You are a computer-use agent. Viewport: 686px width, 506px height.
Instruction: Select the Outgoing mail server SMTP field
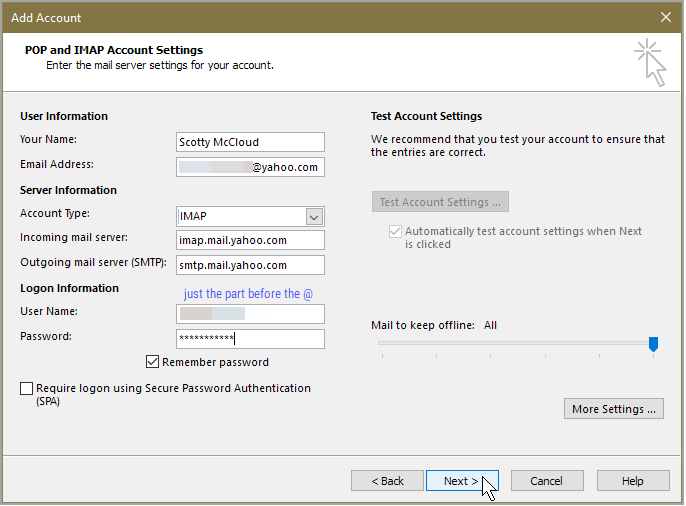click(x=250, y=265)
